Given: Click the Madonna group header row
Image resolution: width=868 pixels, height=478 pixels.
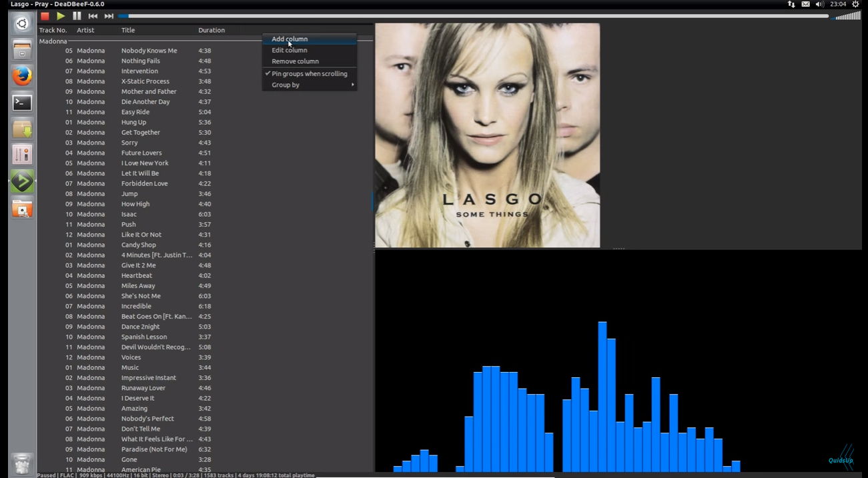Looking at the screenshot, I should 205,41.
